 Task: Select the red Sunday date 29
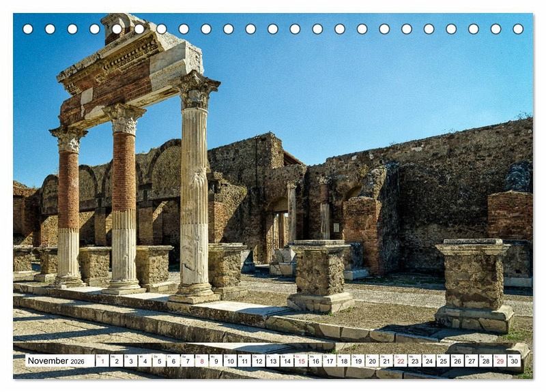click(x=500, y=361)
